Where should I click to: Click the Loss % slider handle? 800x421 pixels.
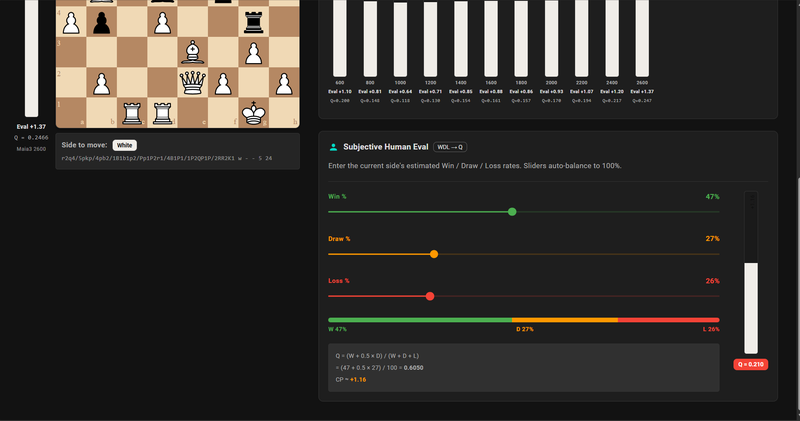[430, 296]
